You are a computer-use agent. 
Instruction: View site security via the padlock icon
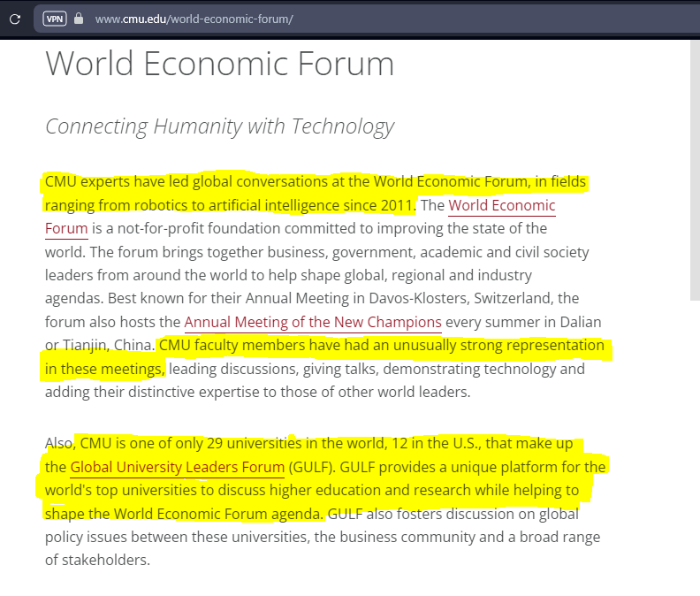pyautogui.click(x=79, y=19)
